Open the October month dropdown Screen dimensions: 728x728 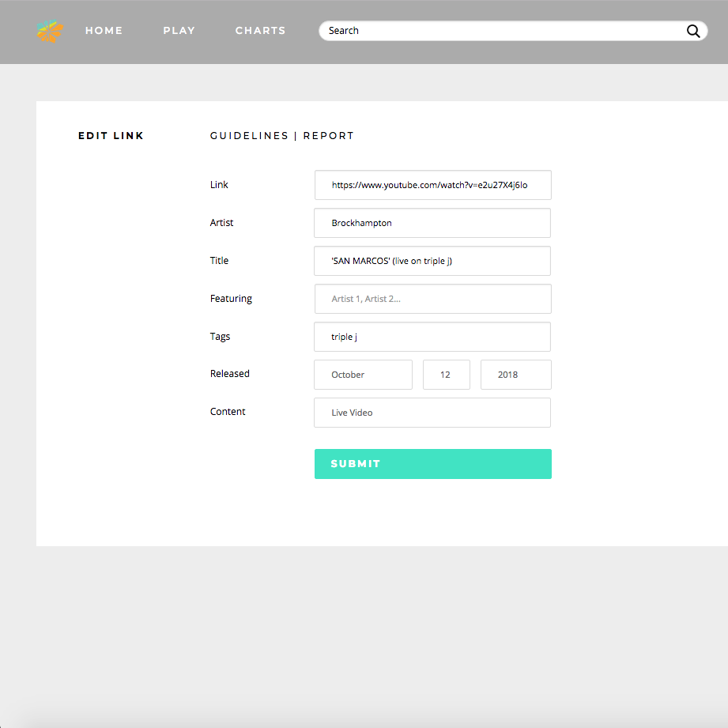(x=363, y=374)
